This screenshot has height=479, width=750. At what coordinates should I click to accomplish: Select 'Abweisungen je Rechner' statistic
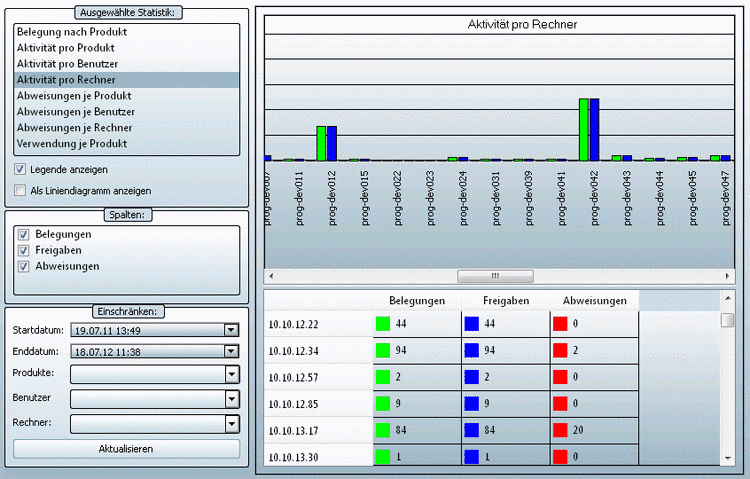[x=126, y=128]
